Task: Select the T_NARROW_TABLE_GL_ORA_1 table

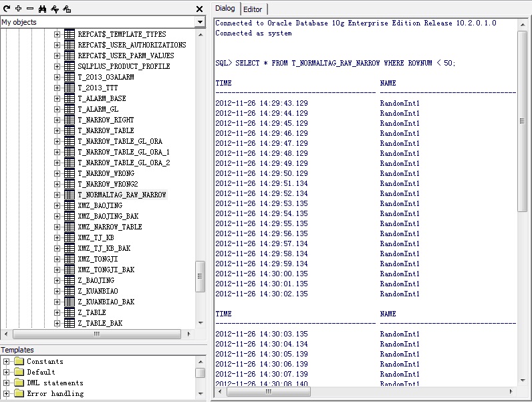Action: pyautogui.click(x=124, y=152)
